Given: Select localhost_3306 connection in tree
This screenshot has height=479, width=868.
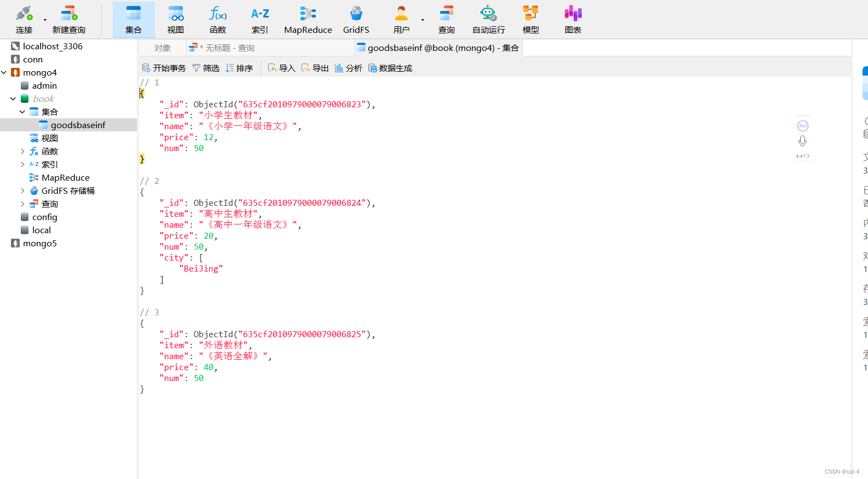Looking at the screenshot, I should 53,46.
